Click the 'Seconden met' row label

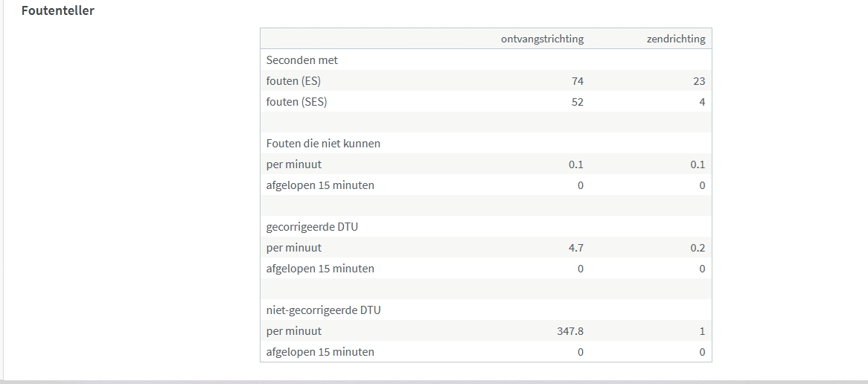pyautogui.click(x=302, y=60)
